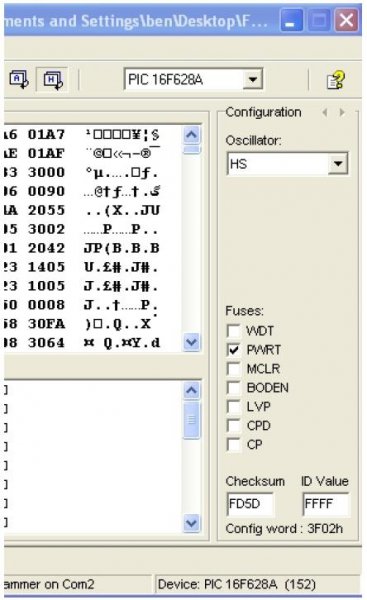Open the help icon with question mark
The image size is (367, 600).
tap(335, 80)
